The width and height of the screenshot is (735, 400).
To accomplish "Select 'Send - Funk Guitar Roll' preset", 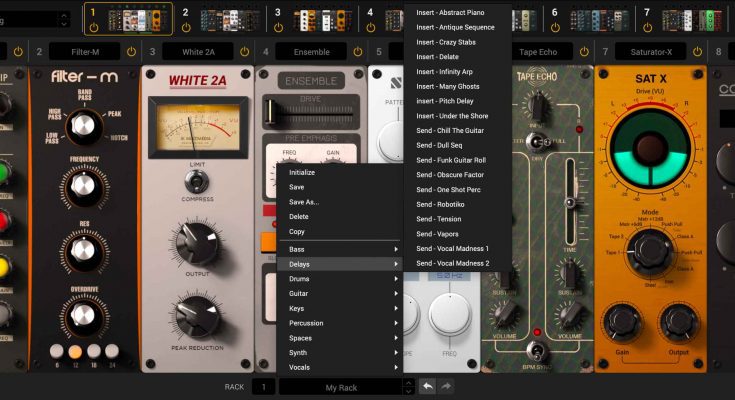I will click(x=451, y=159).
